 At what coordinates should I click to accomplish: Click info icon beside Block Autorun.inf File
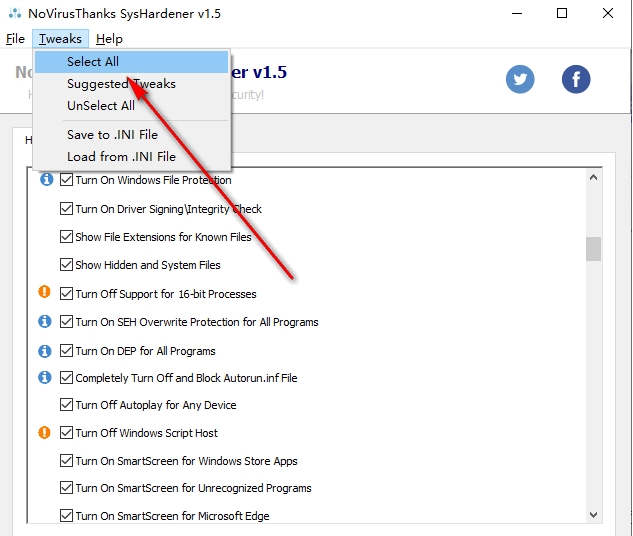pos(44,377)
